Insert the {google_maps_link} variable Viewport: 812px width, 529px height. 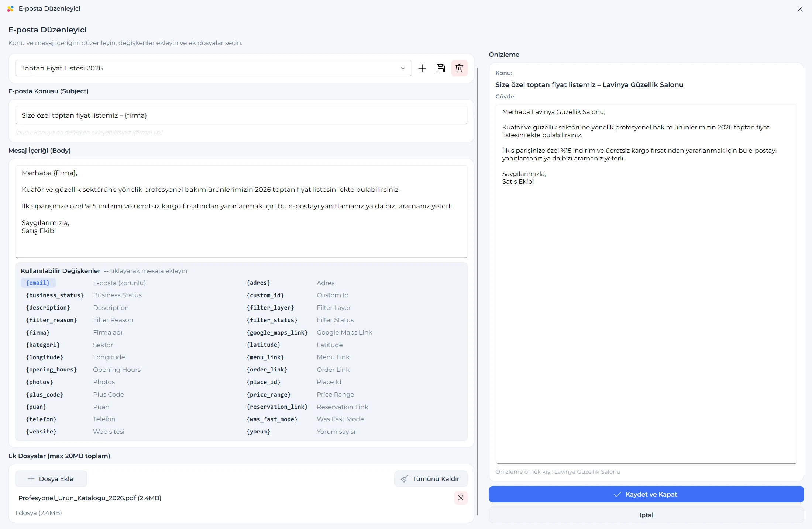pos(277,332)
